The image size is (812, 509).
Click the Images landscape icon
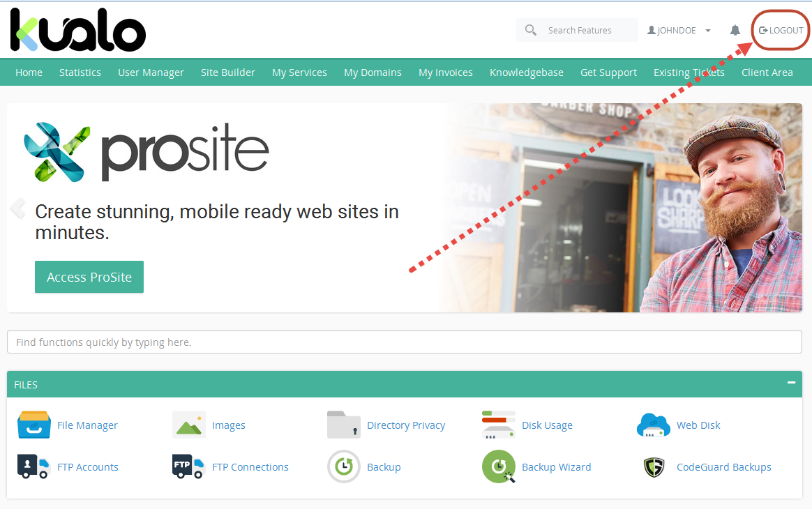point(188,425)
